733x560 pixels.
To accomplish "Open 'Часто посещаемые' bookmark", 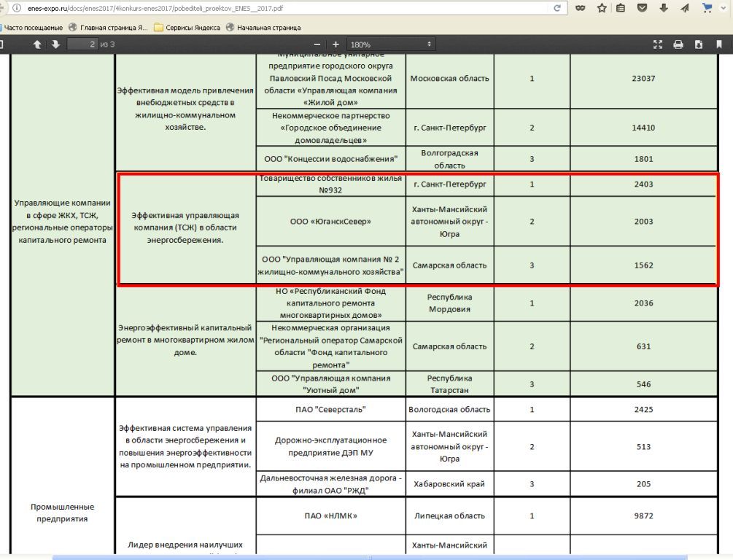I will click(32, 28).
